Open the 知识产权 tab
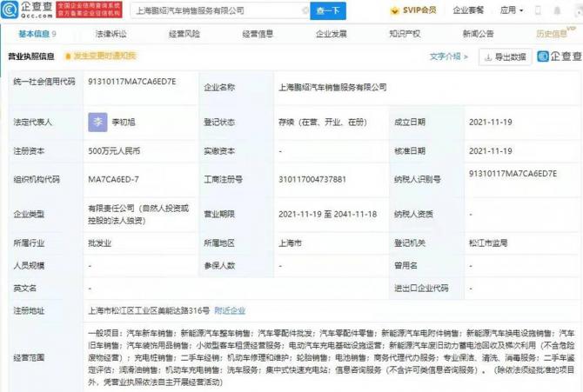The height and width of the screenshot is (392, 583). pyautogui.click(x=405, y=34)
